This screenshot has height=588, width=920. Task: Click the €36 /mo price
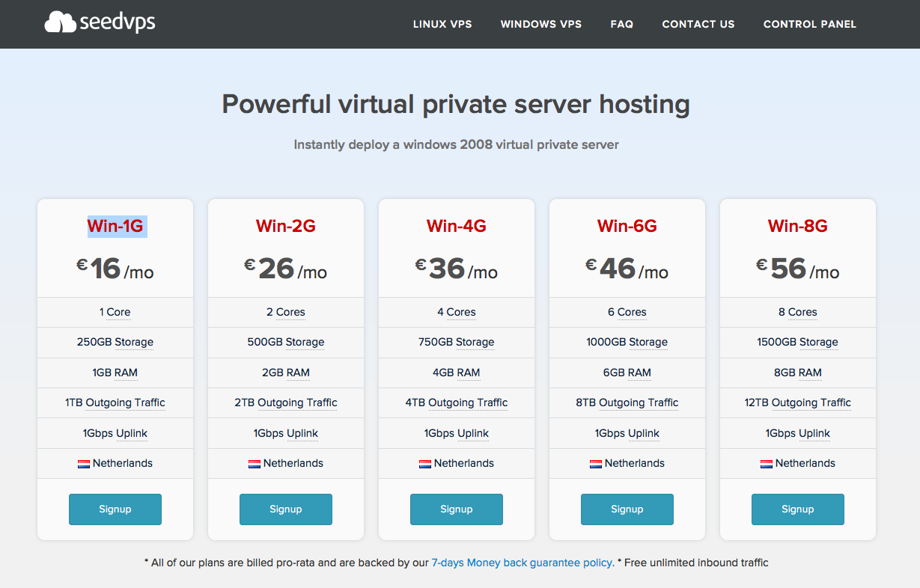[x=457, y=269]
